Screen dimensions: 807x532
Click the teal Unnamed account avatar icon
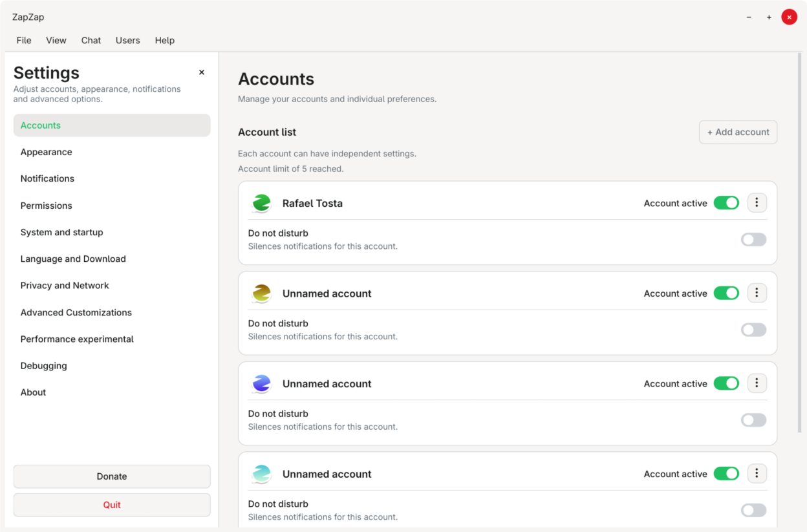262,474
